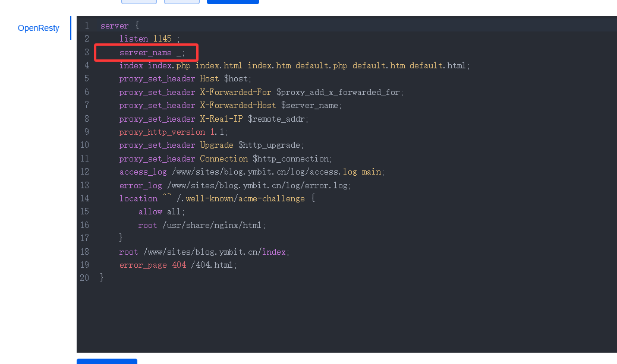Click the error_log directive line
The height and width of the screenshot is (364, 617).
(x=235, y=185)
